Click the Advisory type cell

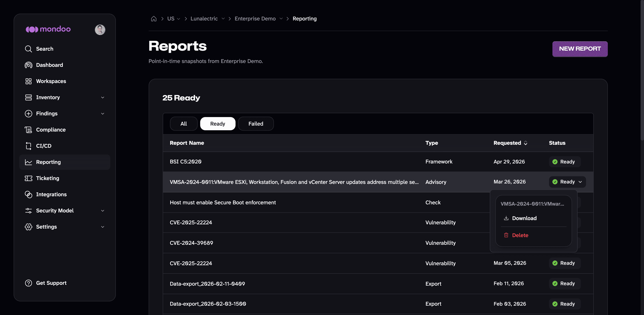tap(436, 182)
